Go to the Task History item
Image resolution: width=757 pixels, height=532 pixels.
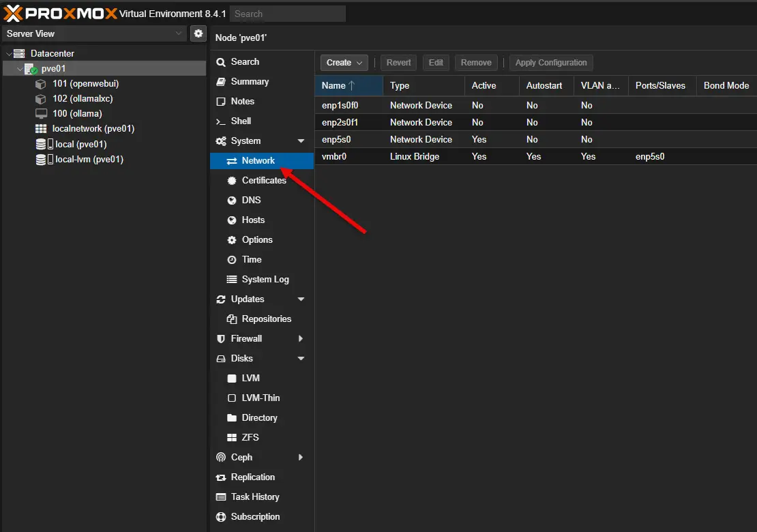coord(254,497)
